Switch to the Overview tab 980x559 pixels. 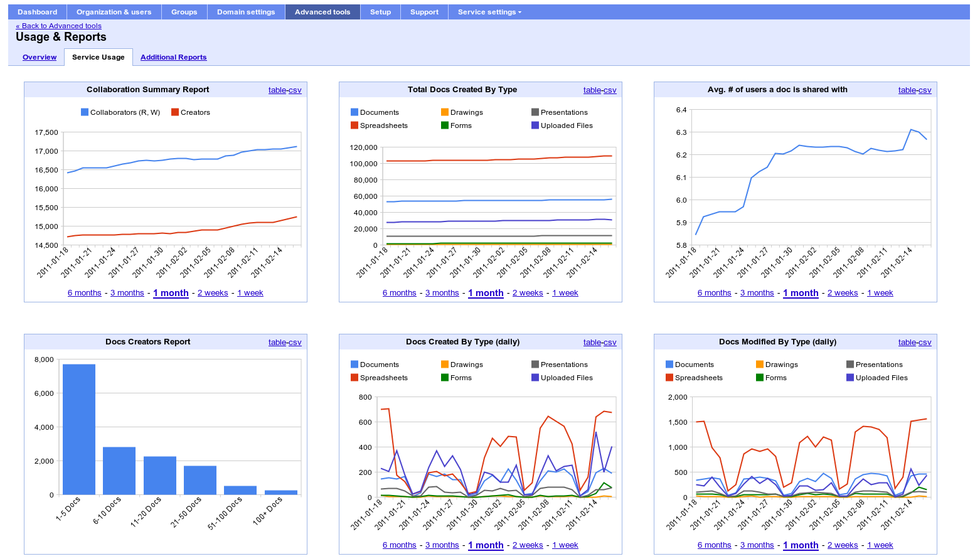click(x=40, y=57)
